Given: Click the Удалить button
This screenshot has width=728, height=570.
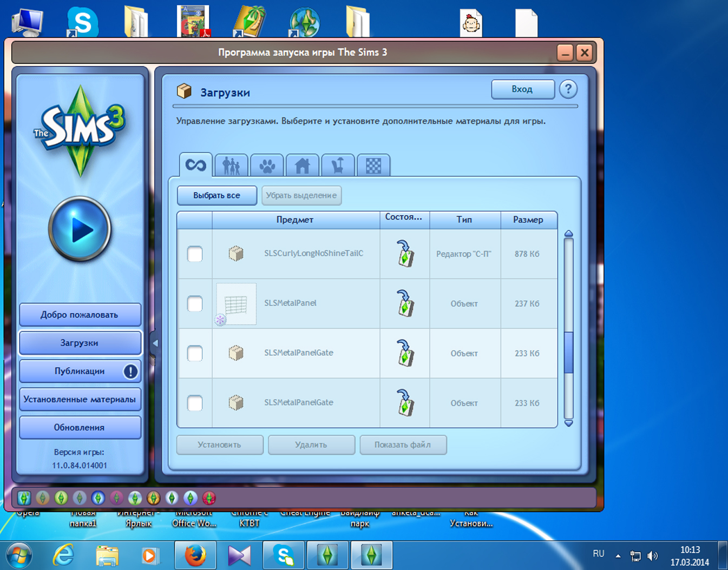Looking at the screenshot, I should pos(311,445).
